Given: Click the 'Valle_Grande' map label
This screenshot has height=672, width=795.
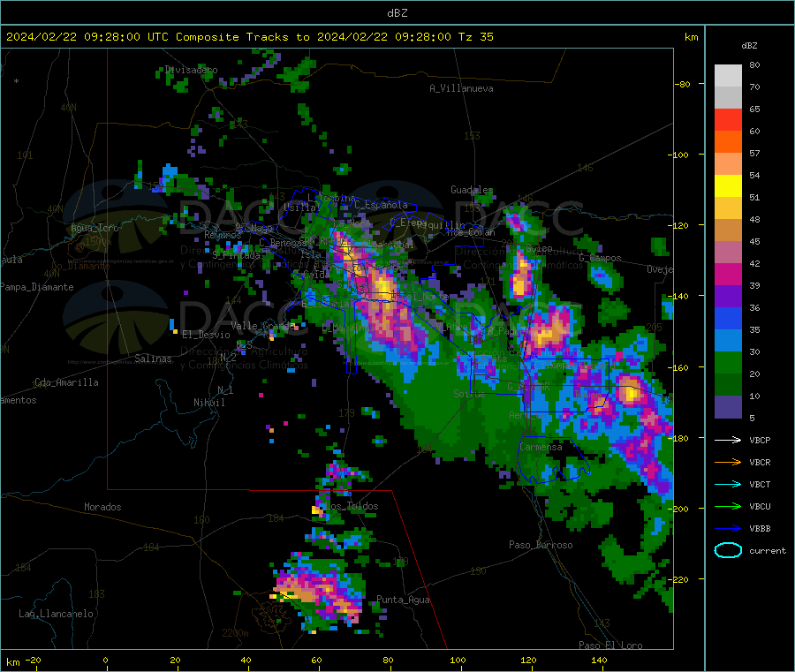Looking at the screenshot, I should click(x=262, y=325).
